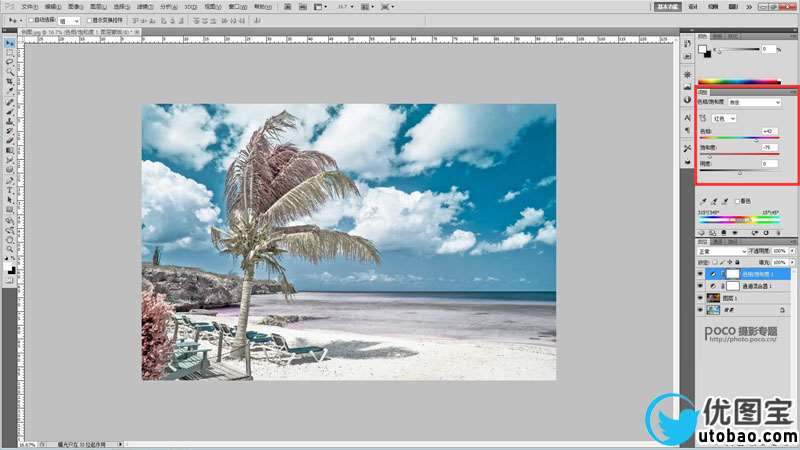
Task: Click the delete adjustment layer trash icon
Action: (779, 233)
